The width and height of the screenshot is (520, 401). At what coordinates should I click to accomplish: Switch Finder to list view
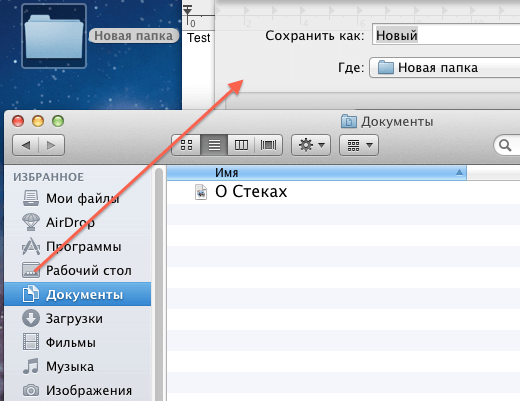tap(214, 145)
